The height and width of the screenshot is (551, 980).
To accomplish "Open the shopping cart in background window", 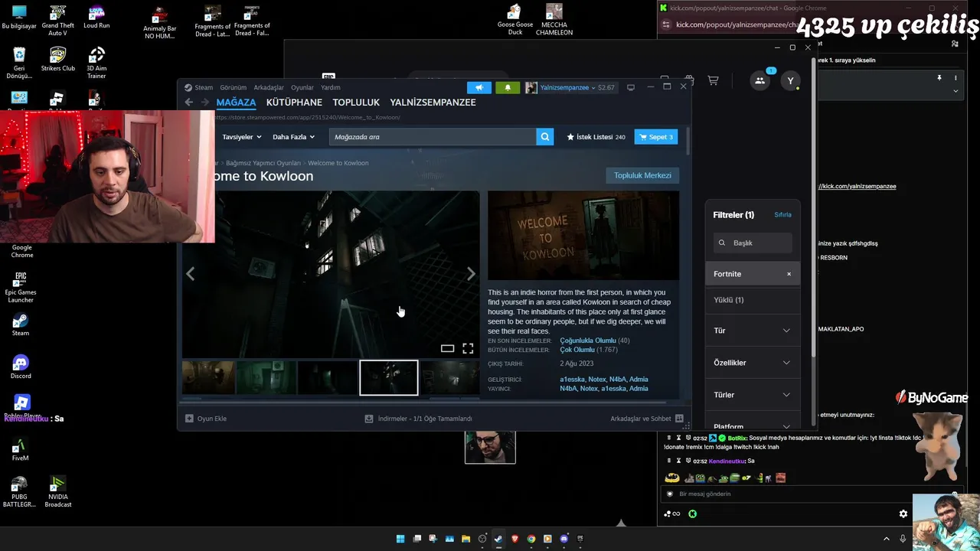I will [713, 80].
